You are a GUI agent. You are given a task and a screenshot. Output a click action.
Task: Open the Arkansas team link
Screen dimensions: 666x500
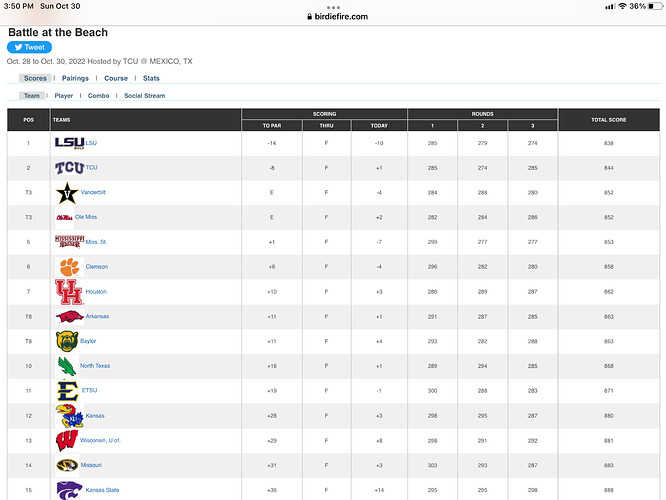(97, 316)
